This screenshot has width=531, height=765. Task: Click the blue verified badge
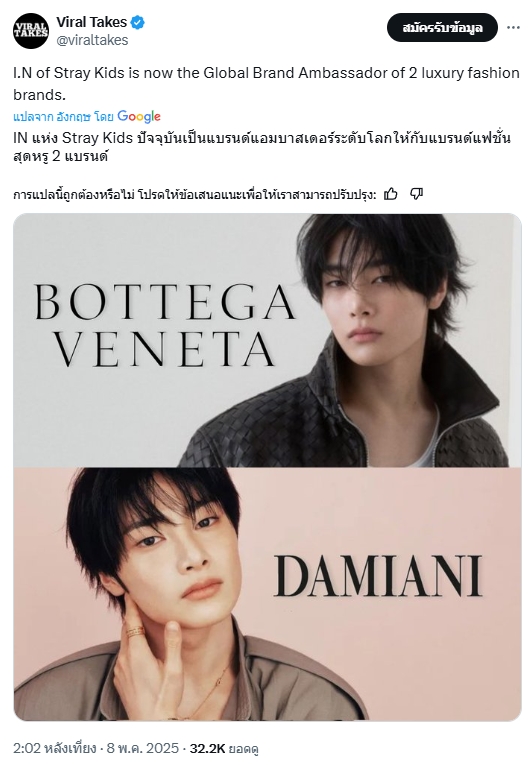[x=138, y=22]
